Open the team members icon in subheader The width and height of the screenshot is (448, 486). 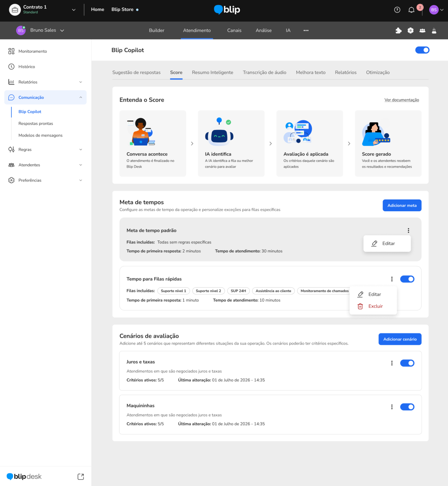(x=422, y=31)
